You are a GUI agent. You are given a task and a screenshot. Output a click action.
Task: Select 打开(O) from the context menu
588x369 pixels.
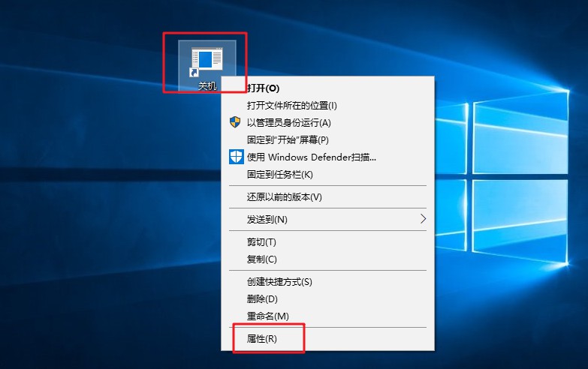263,88
